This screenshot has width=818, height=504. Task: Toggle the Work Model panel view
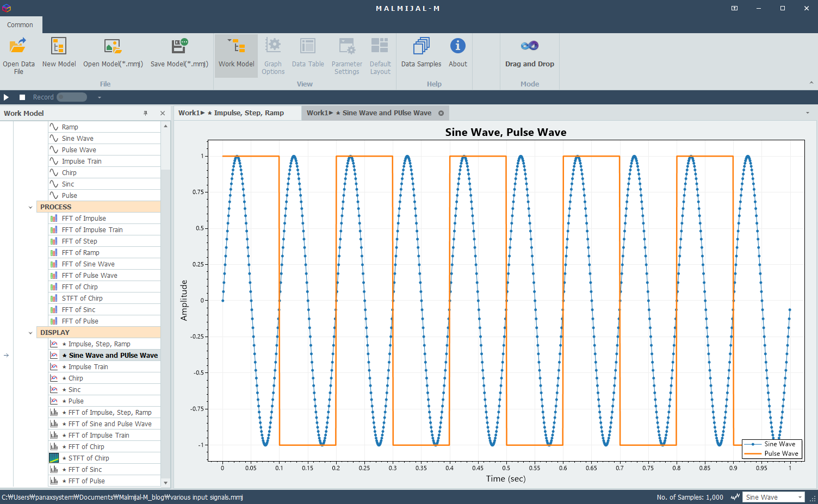tap(236, 56)
